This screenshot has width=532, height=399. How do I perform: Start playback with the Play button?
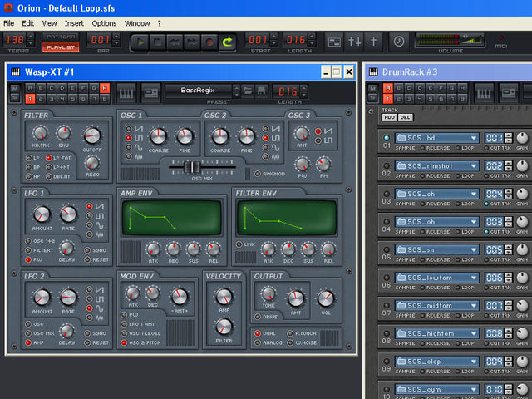click(140, 42)
